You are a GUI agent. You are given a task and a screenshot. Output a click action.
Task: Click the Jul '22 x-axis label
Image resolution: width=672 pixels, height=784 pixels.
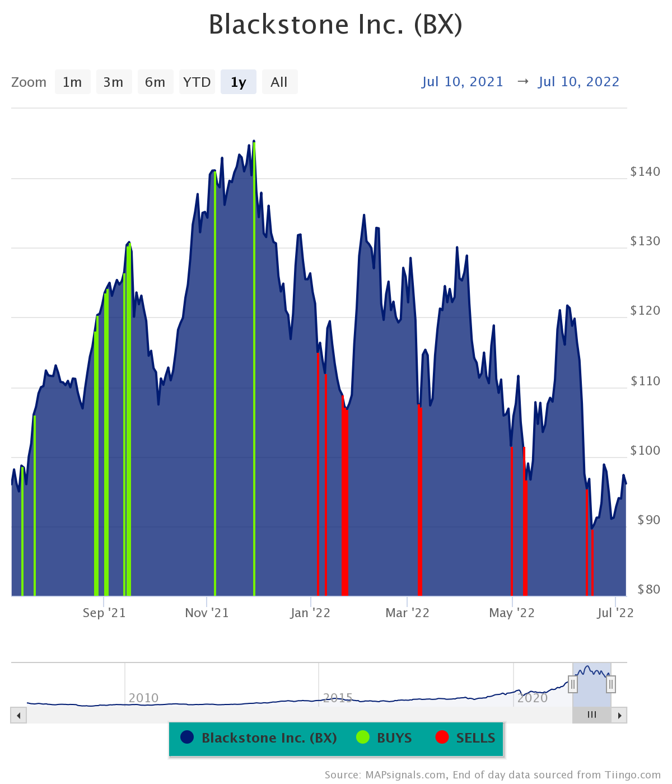point(615,613)
